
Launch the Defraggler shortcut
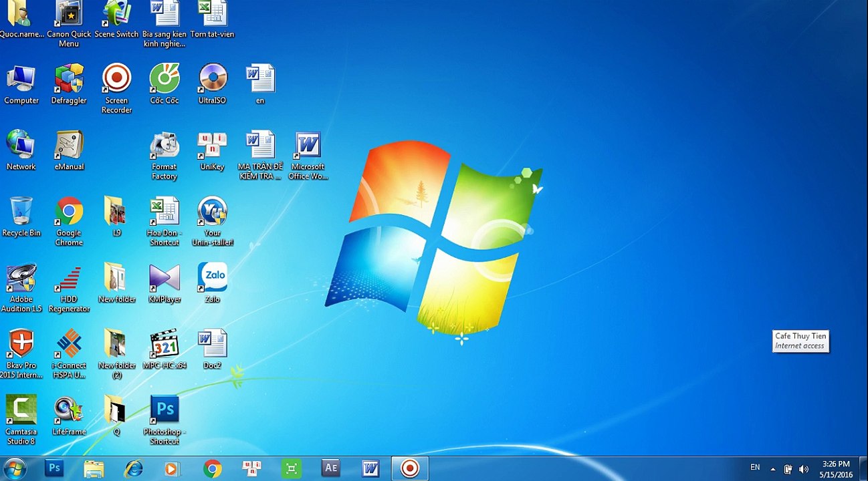69,84
